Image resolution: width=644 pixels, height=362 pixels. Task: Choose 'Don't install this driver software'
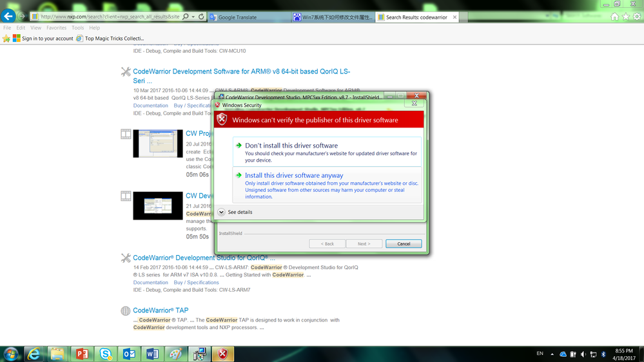click(x=327, y=152)
